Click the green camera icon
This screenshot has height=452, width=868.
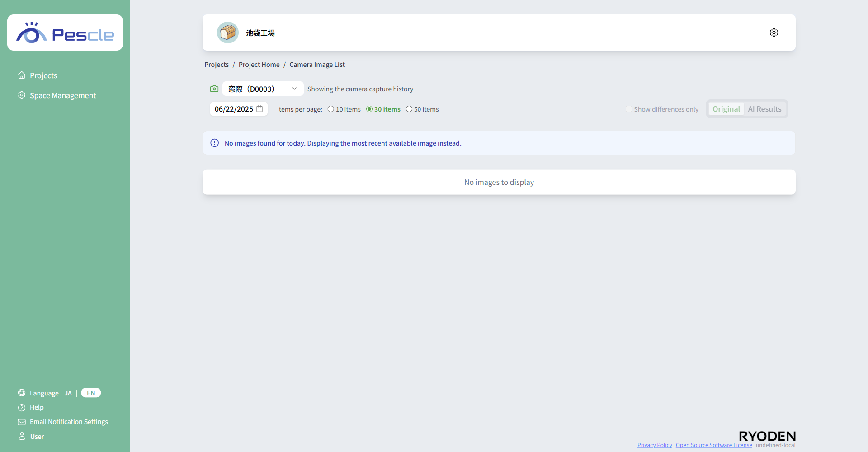(214, 89)
